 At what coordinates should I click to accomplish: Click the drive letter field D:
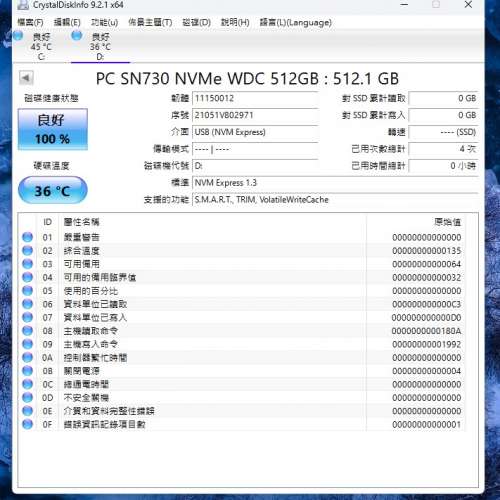pos(255,166)
